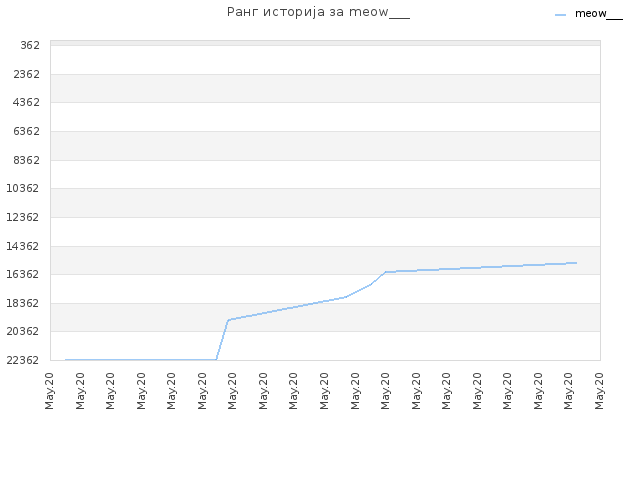Select the 6362 axis value
Image resolution: width=640 pixels, height=480 pixels.
coord(27,131)
